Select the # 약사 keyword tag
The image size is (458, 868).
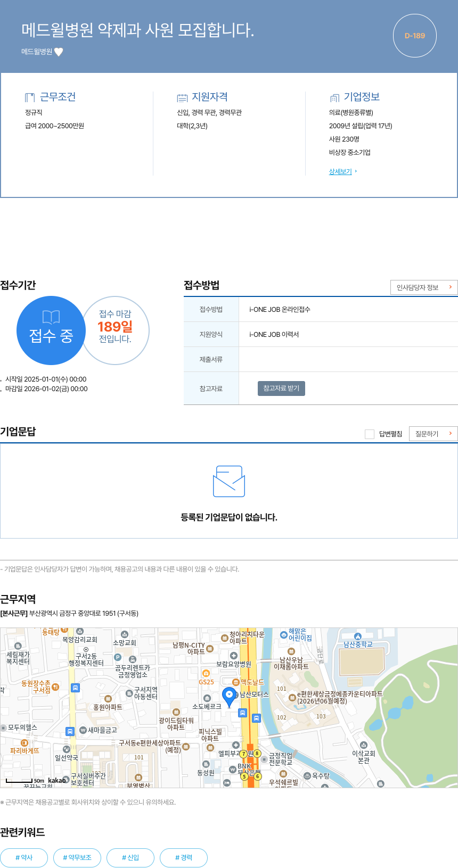[24, 857]
